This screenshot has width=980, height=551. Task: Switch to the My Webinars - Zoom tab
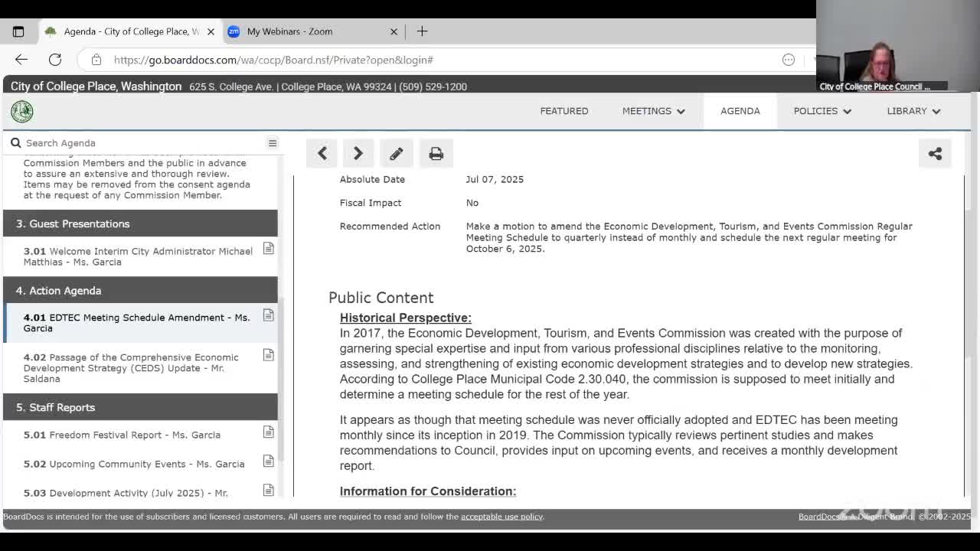[313, 31]
